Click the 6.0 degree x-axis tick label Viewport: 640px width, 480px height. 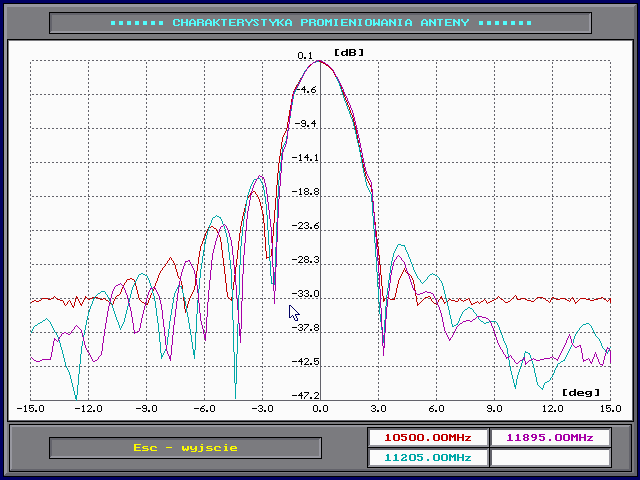pyautogui.click(x=436, y=409)
